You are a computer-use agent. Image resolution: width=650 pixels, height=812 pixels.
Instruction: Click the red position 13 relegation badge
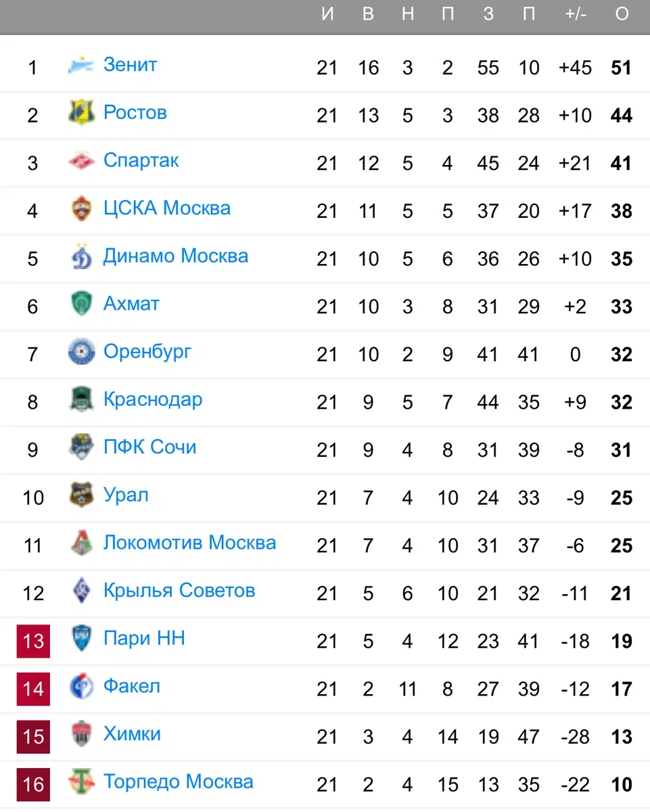[x=33, y=640]
